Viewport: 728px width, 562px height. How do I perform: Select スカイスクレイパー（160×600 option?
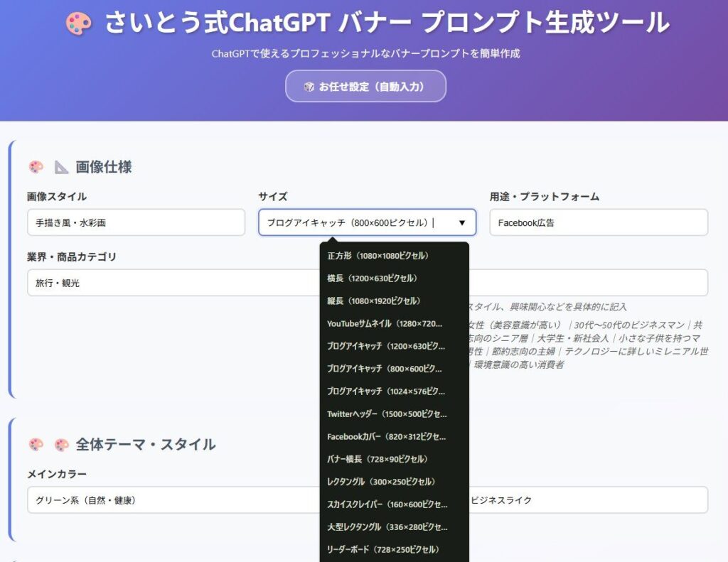point(394,504)
